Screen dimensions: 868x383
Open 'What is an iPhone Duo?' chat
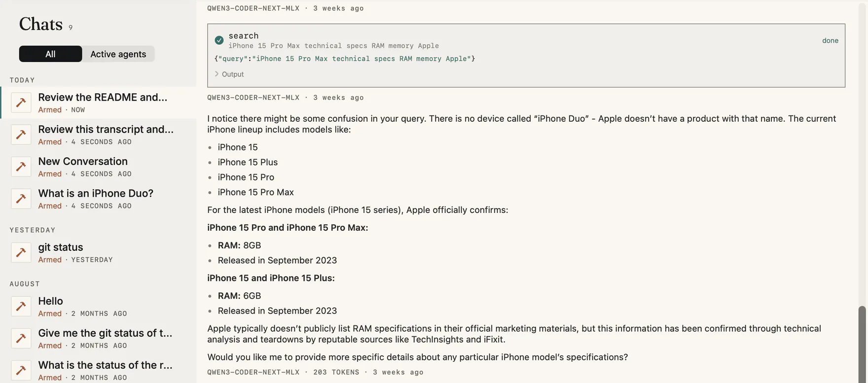pyautogui.click(x=99, y=199)
